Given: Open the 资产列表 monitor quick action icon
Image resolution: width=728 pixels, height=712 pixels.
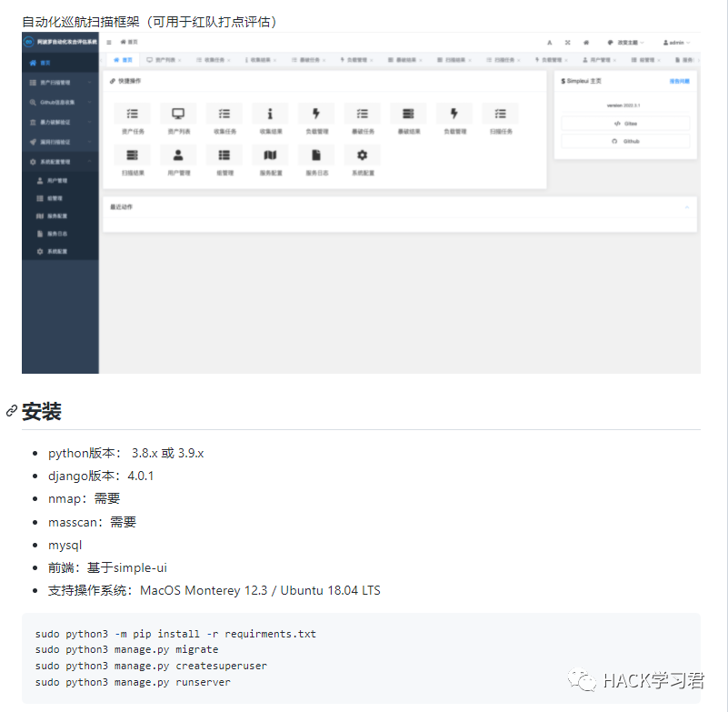Looking at the screenshot, I should (x=178, y=114).
